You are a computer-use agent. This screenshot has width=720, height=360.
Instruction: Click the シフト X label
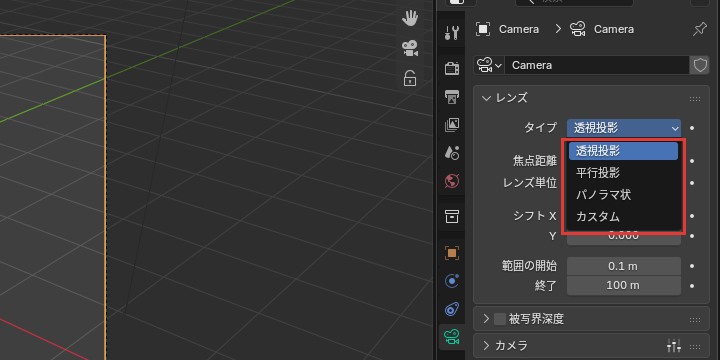(535, 216)
